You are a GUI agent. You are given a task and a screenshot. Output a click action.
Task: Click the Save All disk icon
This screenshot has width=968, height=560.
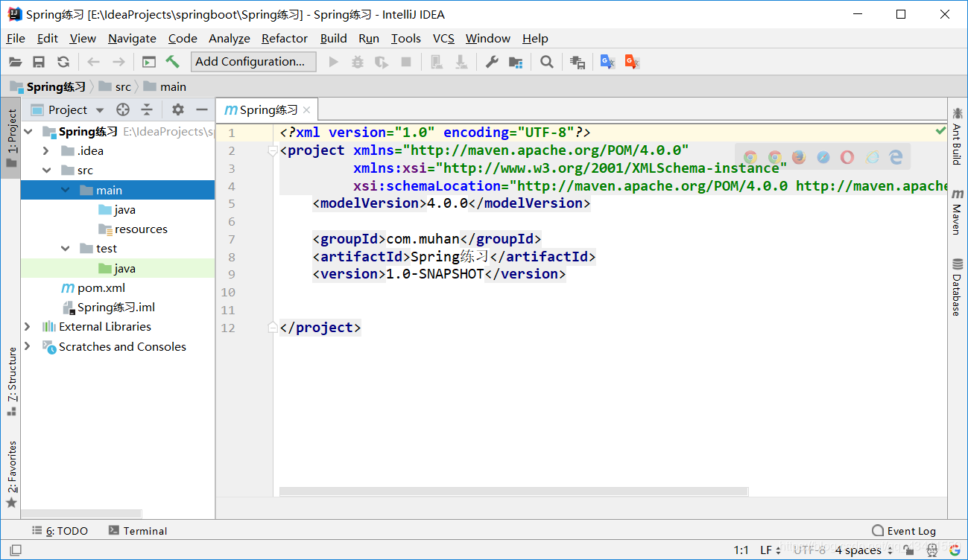39,62
